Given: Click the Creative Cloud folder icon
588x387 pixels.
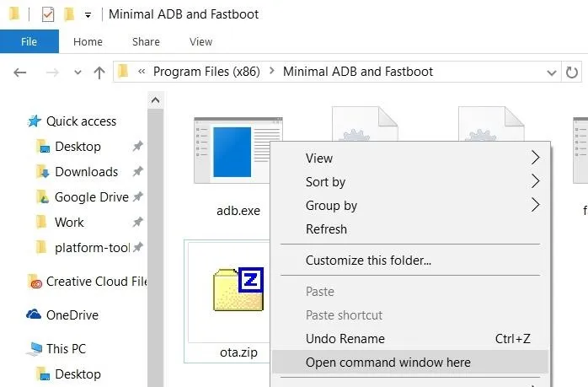Looking at the screenshot, I should [35, 282].
